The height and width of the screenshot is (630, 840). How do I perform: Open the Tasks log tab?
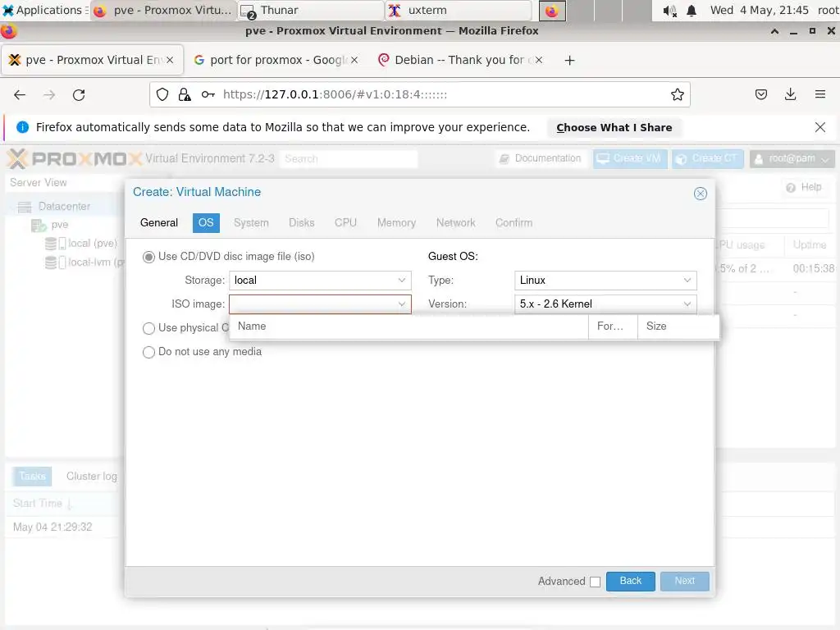(32, 477)
